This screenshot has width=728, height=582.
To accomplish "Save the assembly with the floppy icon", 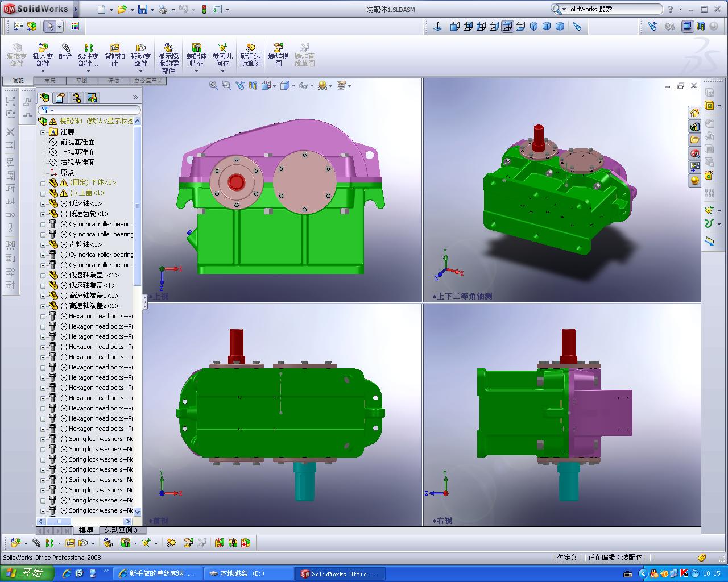I will pos(143,9).
